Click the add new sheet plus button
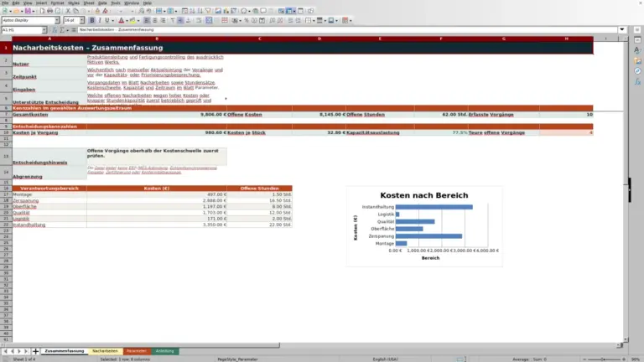The width and height of the screenshot is (644, 362). tap(35, 351)
